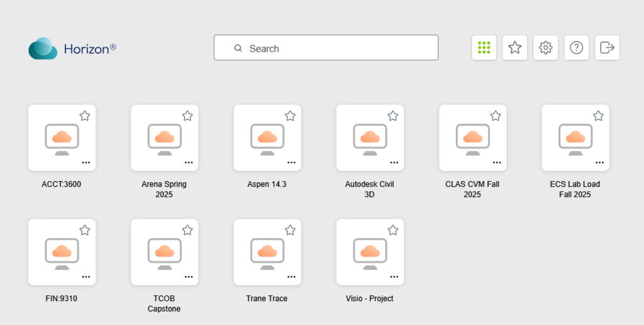Image resolution: width=644 pixels, height=325 pixels.
Task: Show favorites with top star button
Action: click(514, 48)
